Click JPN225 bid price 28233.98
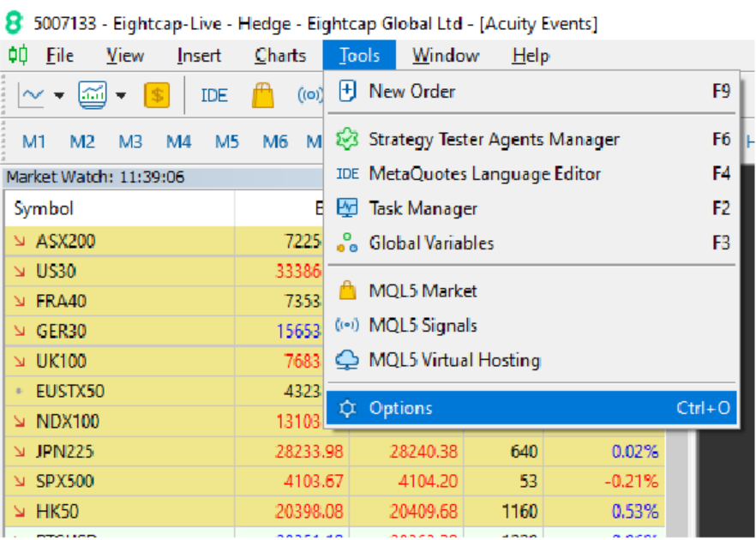Screen dimensions: 756x540 309,451
